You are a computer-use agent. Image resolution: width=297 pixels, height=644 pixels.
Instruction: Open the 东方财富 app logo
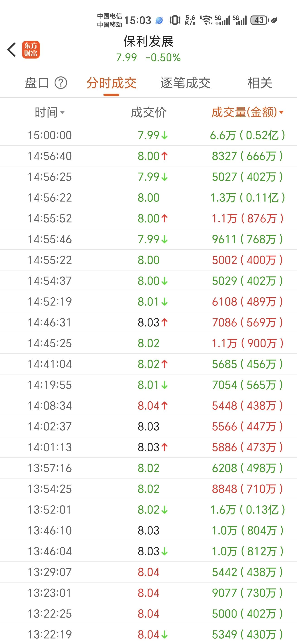31,50
